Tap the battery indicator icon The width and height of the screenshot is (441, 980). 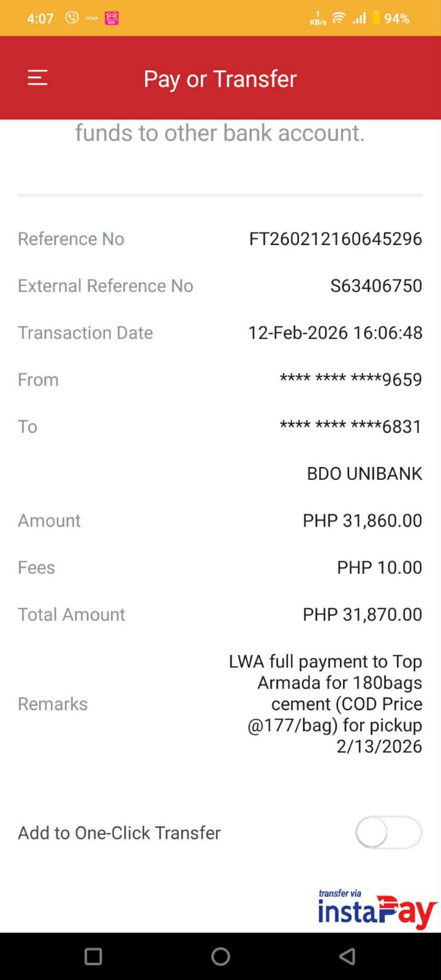(376, 18)
